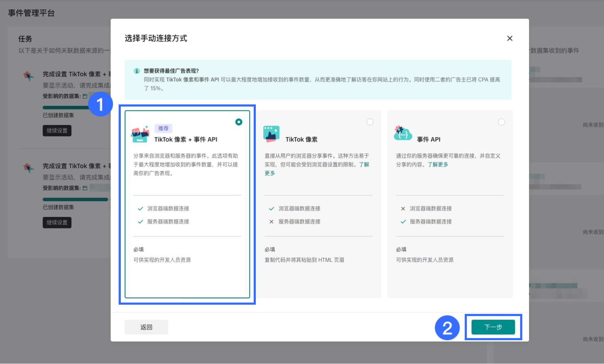Click the second 继续设置 button
Image resolution: width=604 pixels, height=364 pixels.
point(57,222)
